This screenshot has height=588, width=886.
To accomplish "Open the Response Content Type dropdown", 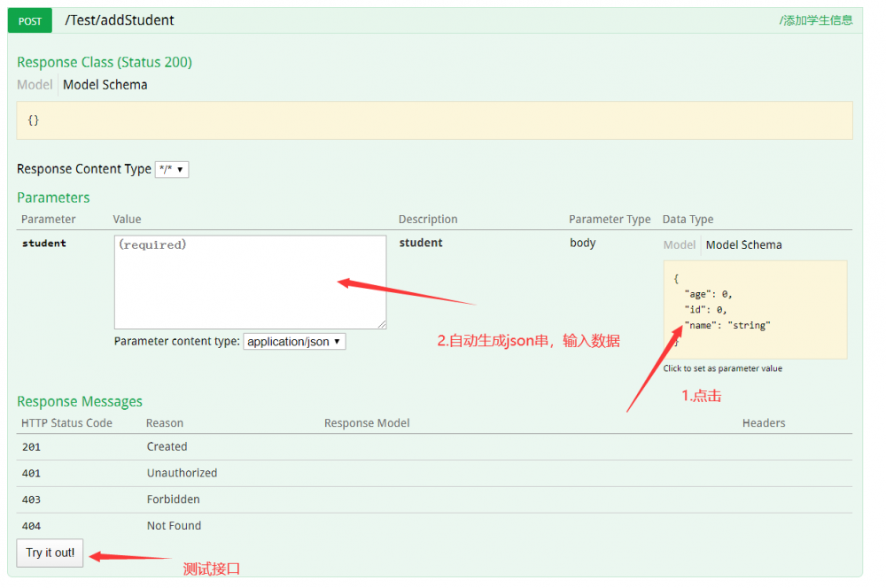I will 172,168.
